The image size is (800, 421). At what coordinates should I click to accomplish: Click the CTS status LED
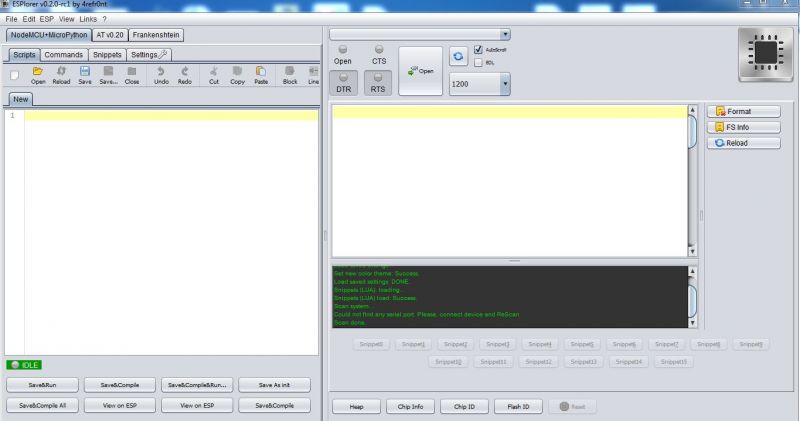click(x=379, y=49)
